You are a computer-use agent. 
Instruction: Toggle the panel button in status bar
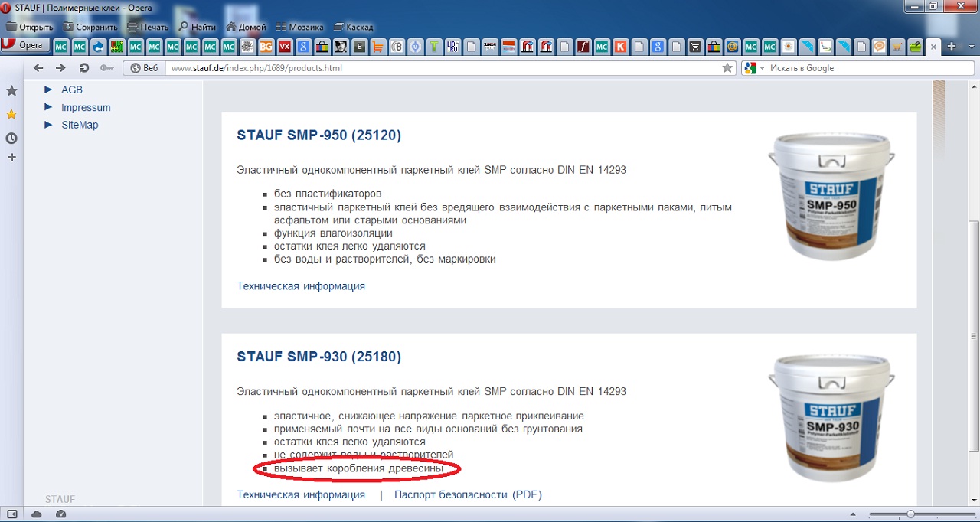11,514
